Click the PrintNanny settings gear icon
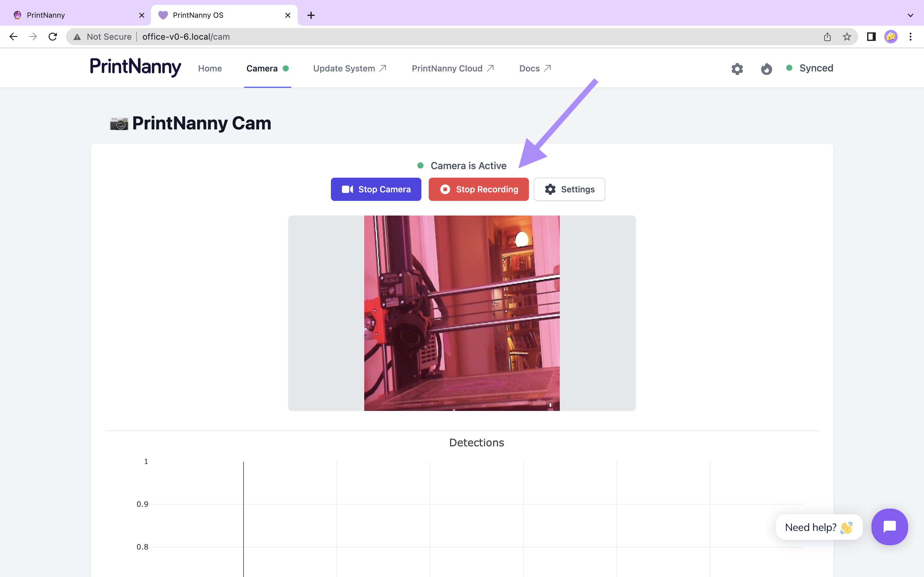924x577 pixels. [737, 68]
